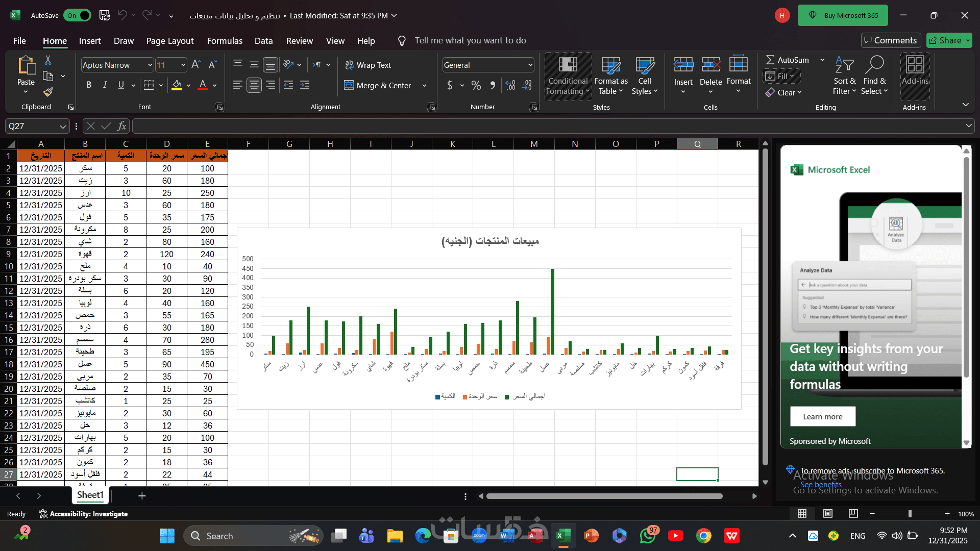Click the Increase Font Size icon
Viewport: 980px width, 551px height.
click(x=196, y=65)
